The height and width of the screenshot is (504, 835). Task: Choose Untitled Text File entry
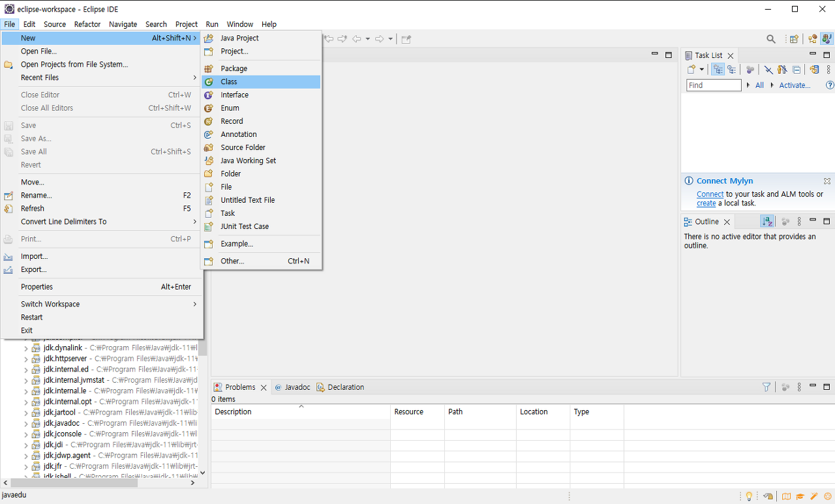coord(261,200)
